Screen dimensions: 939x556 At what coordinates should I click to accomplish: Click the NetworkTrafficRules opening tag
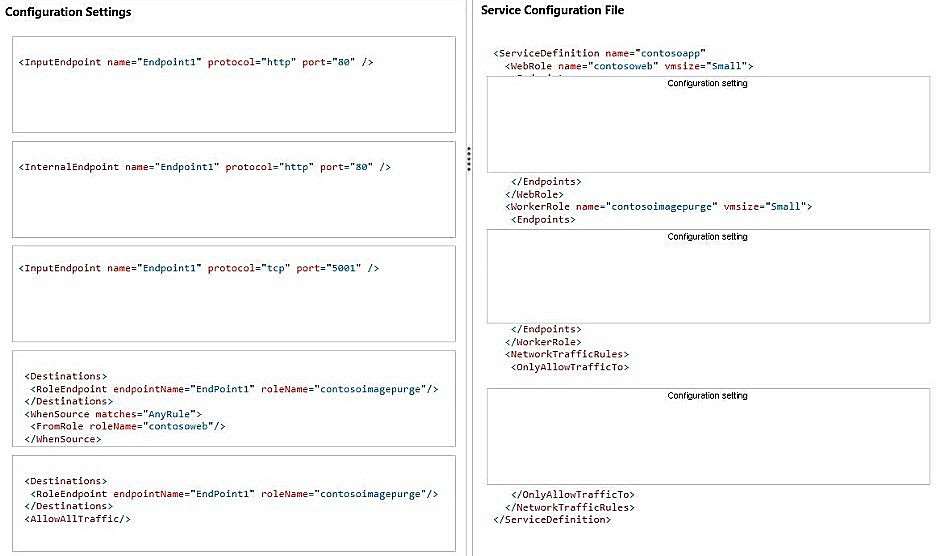[567, 354]
